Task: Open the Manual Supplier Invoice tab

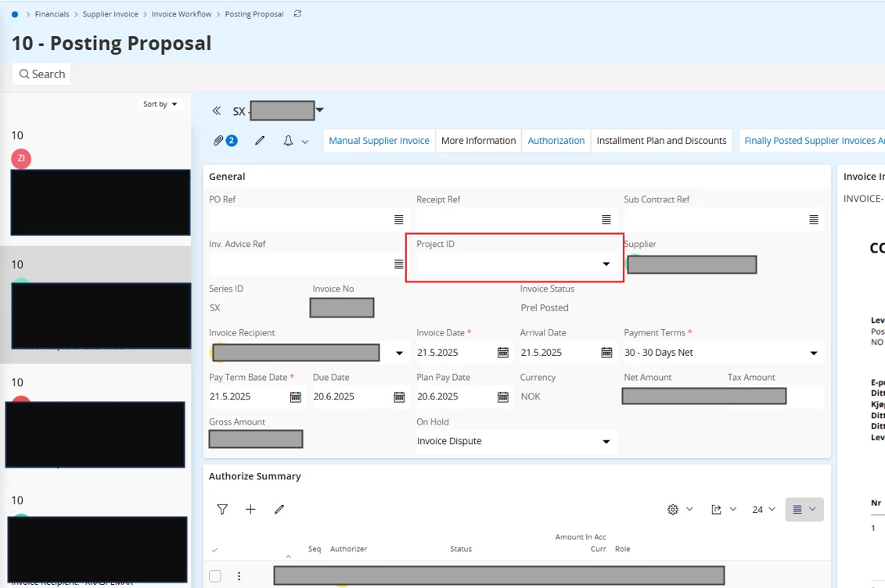Action: pyautogui.click(x=380, y=141)
